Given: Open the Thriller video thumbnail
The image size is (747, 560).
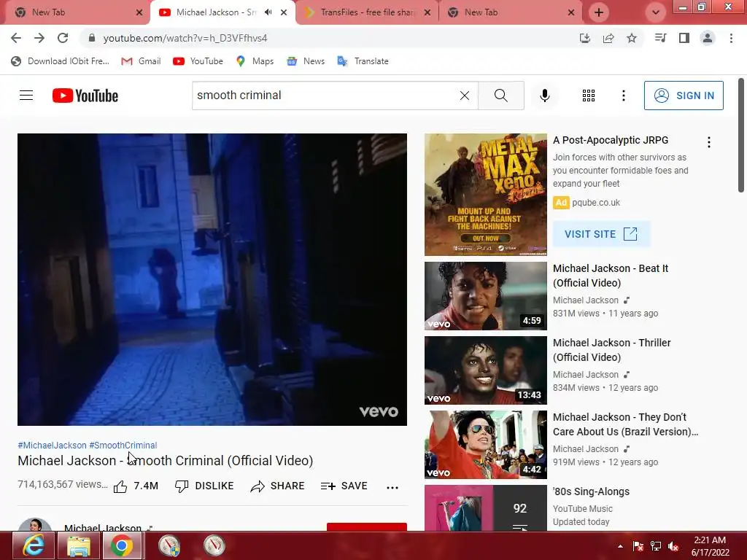Looking at the screenshot, I should tap(485, 370).
